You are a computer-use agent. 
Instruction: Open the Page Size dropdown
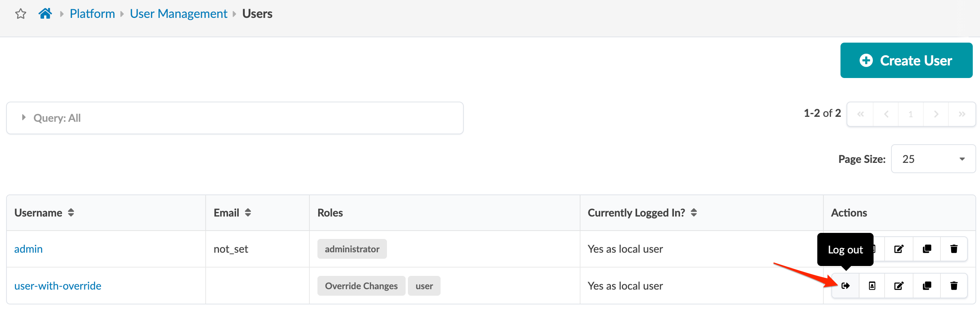[933, 159]
